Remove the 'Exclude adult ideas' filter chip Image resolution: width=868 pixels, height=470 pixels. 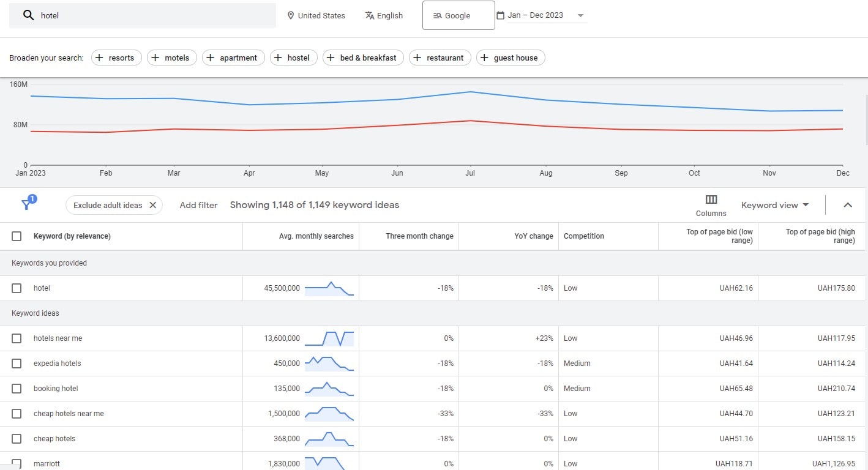153,205
